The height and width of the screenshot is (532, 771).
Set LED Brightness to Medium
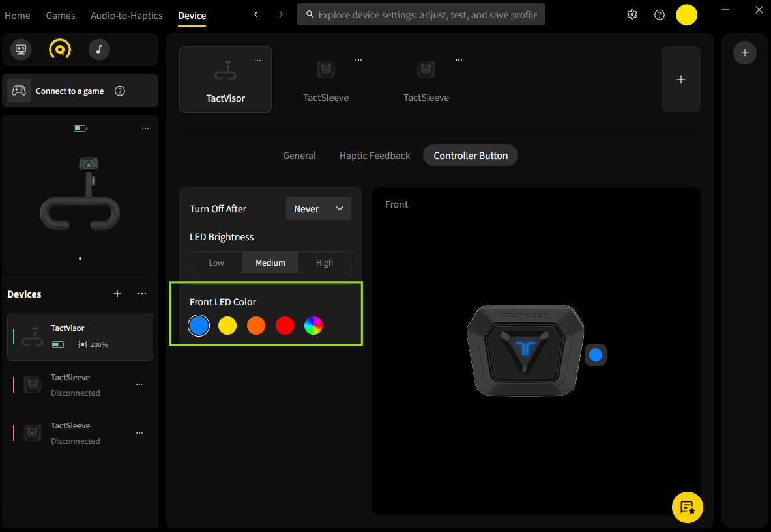click(270, 262)
